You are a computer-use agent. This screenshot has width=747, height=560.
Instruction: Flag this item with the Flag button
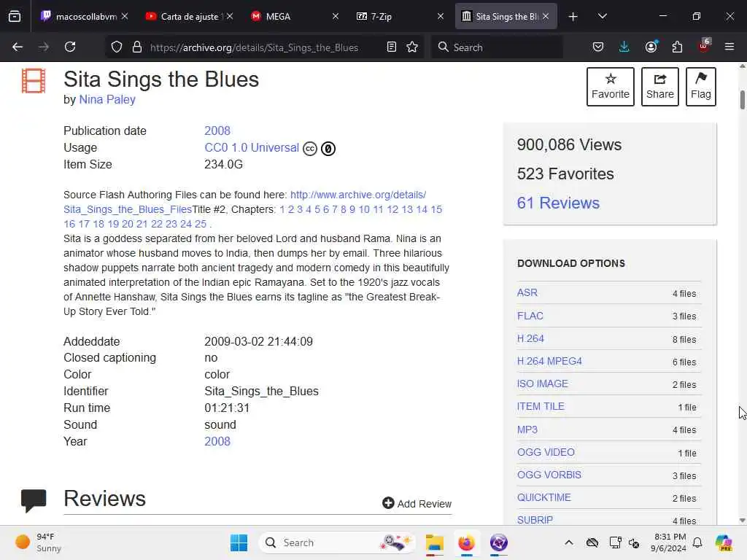coord(701,87)
